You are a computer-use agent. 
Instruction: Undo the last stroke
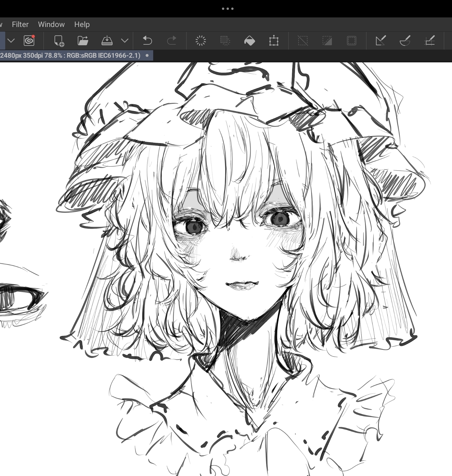(147, 41)
